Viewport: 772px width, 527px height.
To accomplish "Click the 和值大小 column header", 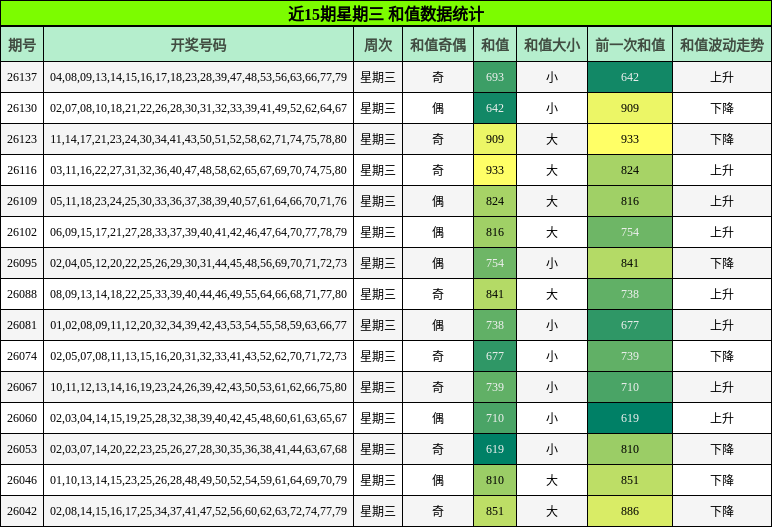I will pos(552,45).
